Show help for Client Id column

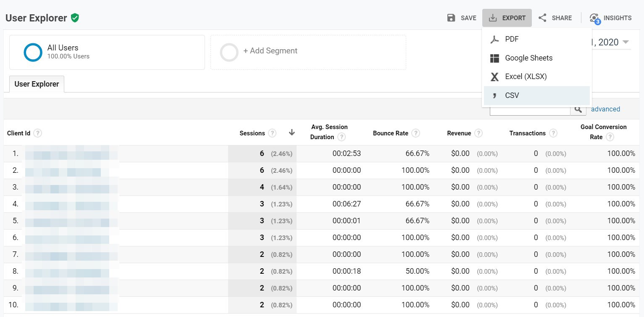click(x=38, y=133)
